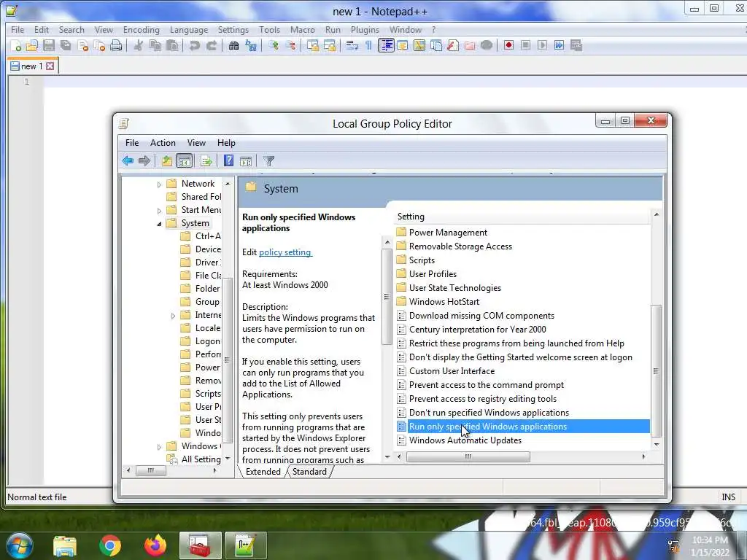Click the Word wrap icon in Notepad++

352,46
